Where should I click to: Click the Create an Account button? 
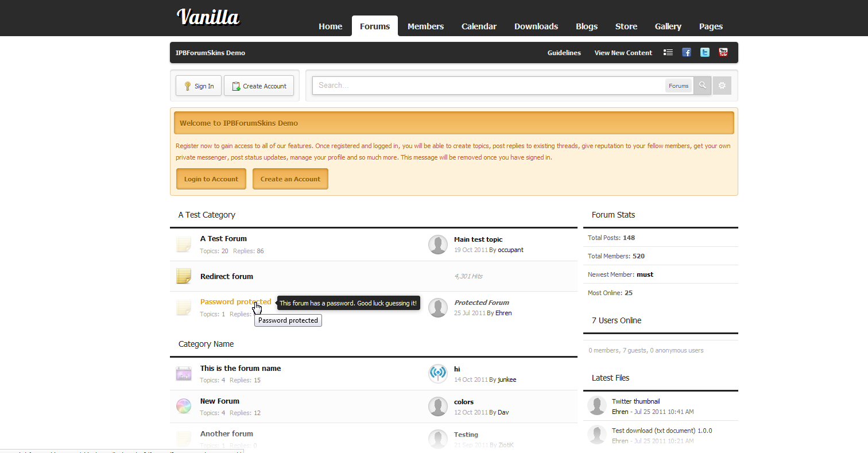tap(290, 179)
